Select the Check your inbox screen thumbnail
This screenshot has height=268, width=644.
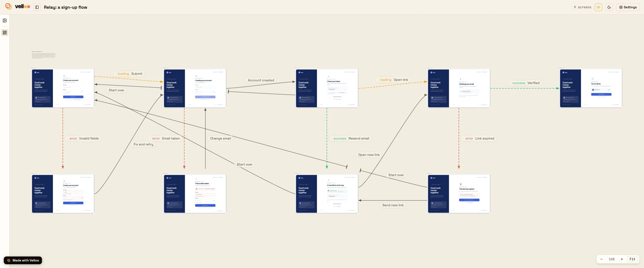[327, 88]
